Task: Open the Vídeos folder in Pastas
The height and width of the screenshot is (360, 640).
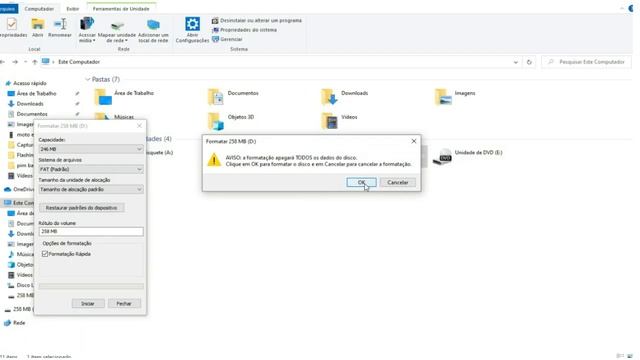Action: (x=339, y=121)
